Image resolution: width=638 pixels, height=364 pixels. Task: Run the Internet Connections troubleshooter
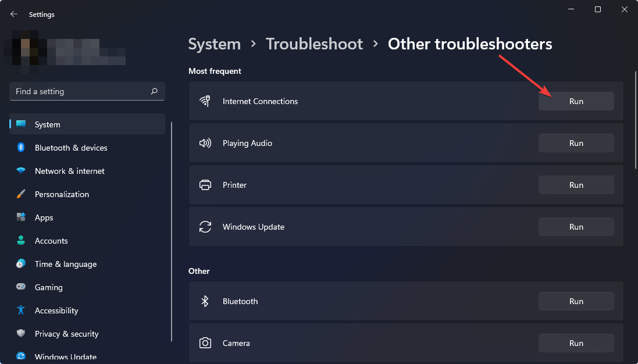click(x=576, y=101)
